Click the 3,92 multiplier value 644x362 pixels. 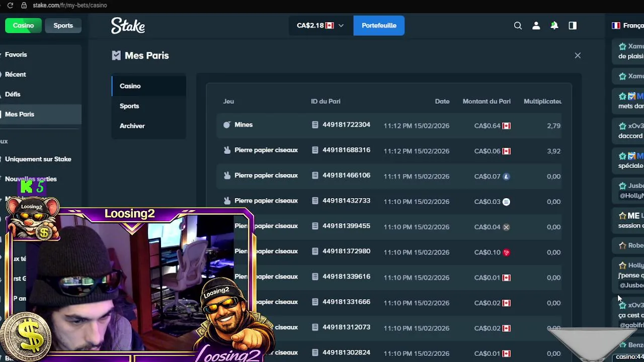click(x=553, y=151)
